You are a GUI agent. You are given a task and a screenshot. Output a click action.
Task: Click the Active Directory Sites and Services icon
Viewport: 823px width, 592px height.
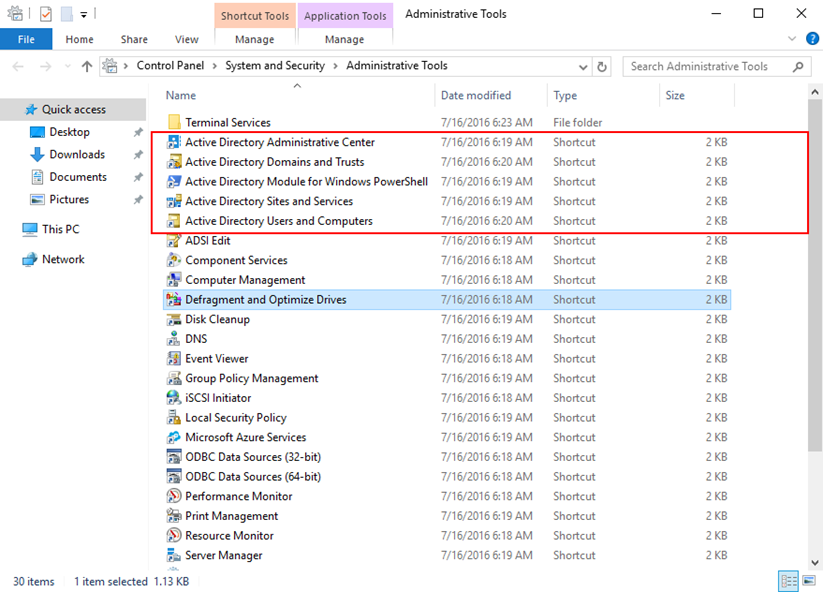pos(174,202)
